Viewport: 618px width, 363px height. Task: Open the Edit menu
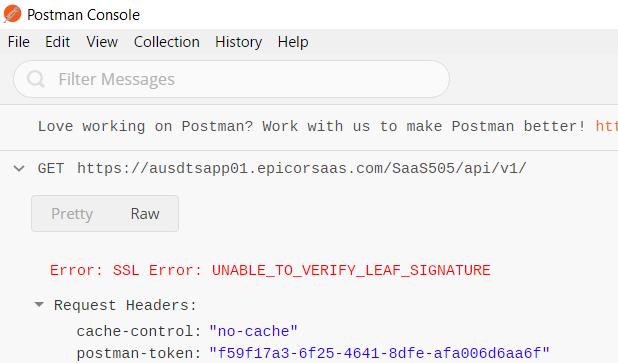58,42
